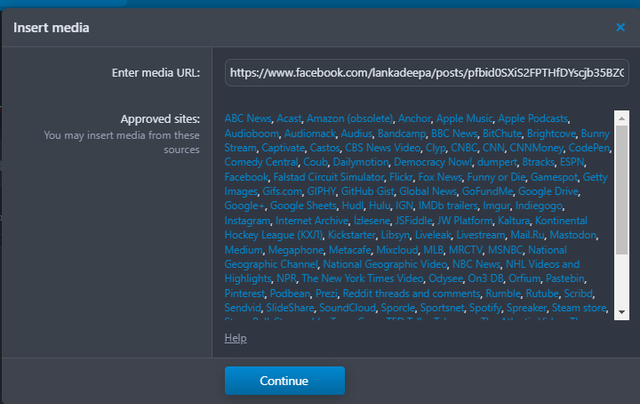This screenshot has height=404, width=640.
Task: Open the IMDb trailers link
Action: [x=448, y=206]
